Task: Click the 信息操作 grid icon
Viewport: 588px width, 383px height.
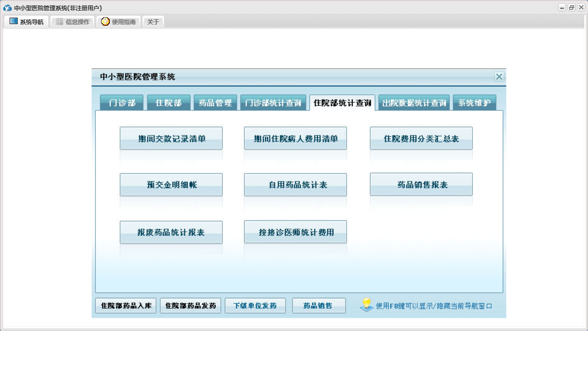Action: [59, 22]
